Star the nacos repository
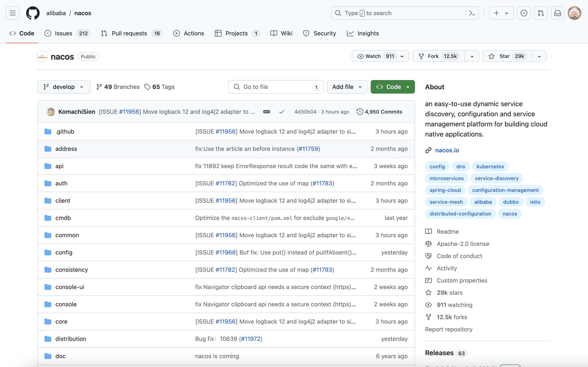588x367 pixels. [x=507, y=56]
